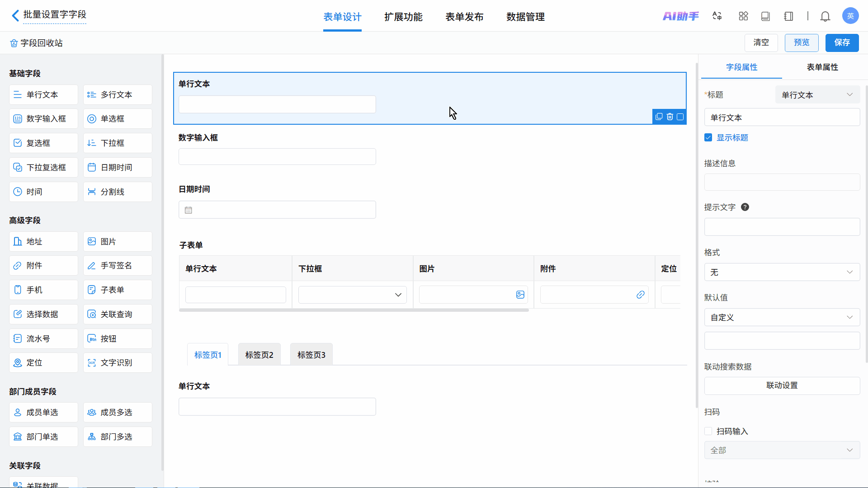
Task: Switch to the 表单属性 tab
Action: [822, 67]
